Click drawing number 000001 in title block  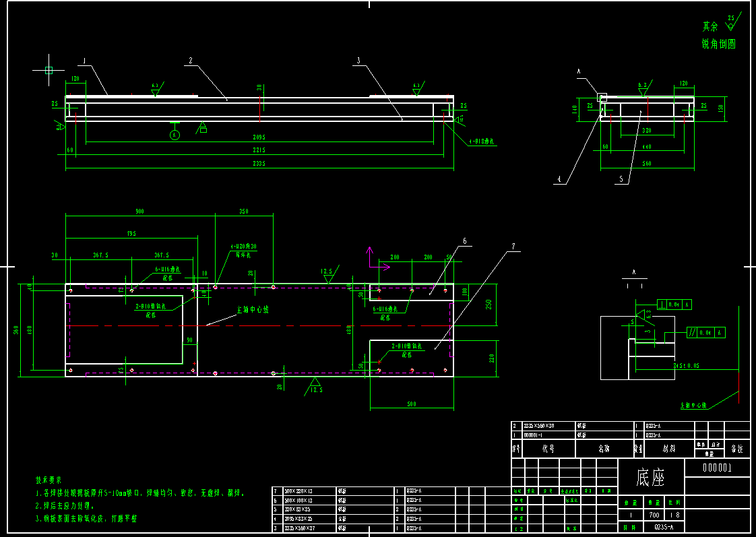pyautogui.click(x=718, y=468)
